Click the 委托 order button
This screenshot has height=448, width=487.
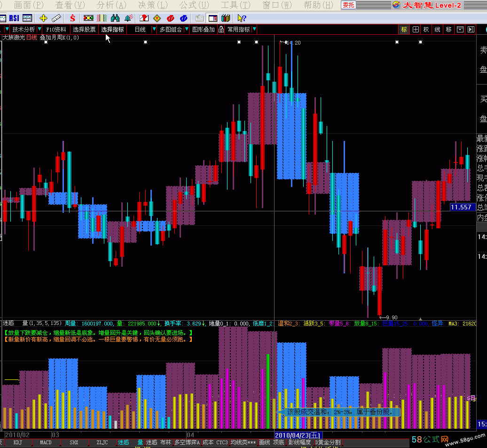pos(348,5)
